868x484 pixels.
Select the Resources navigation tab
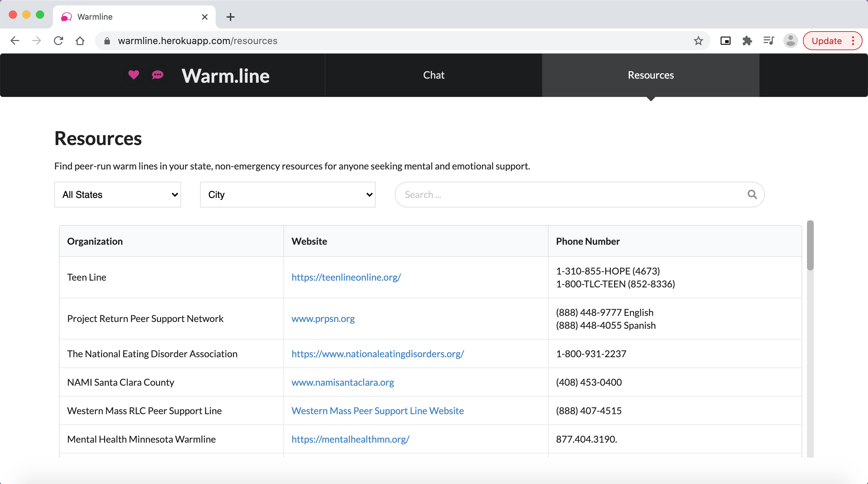click(651, 75)
